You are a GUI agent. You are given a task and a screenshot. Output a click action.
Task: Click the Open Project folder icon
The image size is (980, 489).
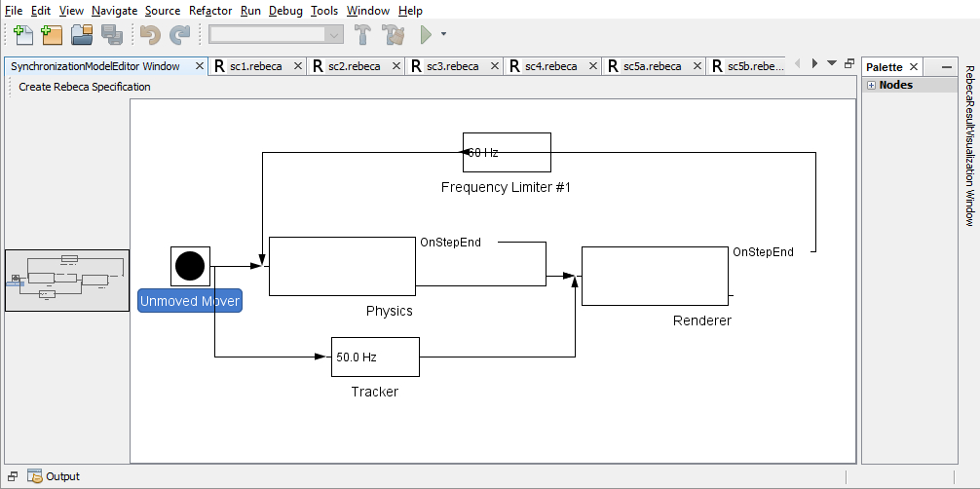(x=82, y=34)
